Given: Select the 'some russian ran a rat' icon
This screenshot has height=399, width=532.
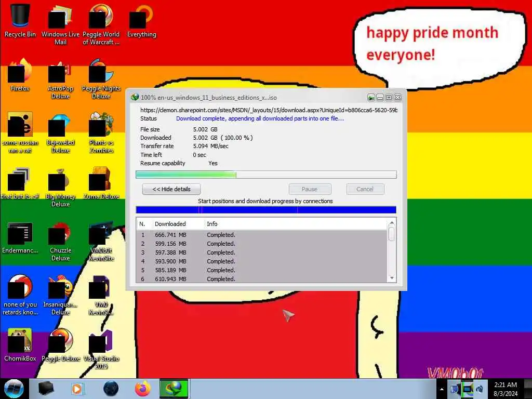Looking at the screenshot, I should pos(20,132).
